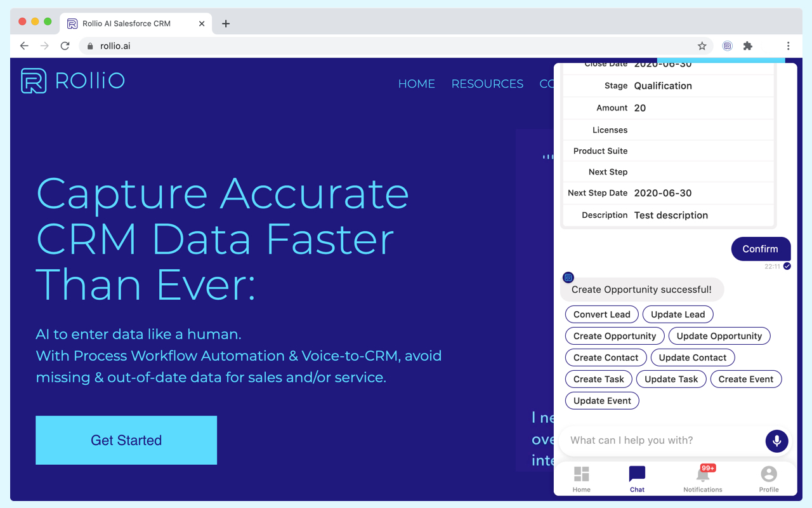Select the Create Opportunity quick action
This screenshot has width=812, height=508.
615,336
